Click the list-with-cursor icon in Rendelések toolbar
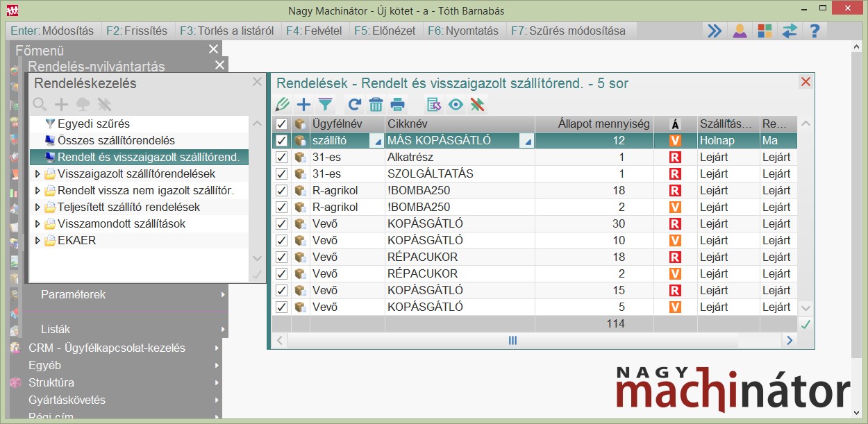This screenshot has height=424, width=868. (x=434, y=105)
